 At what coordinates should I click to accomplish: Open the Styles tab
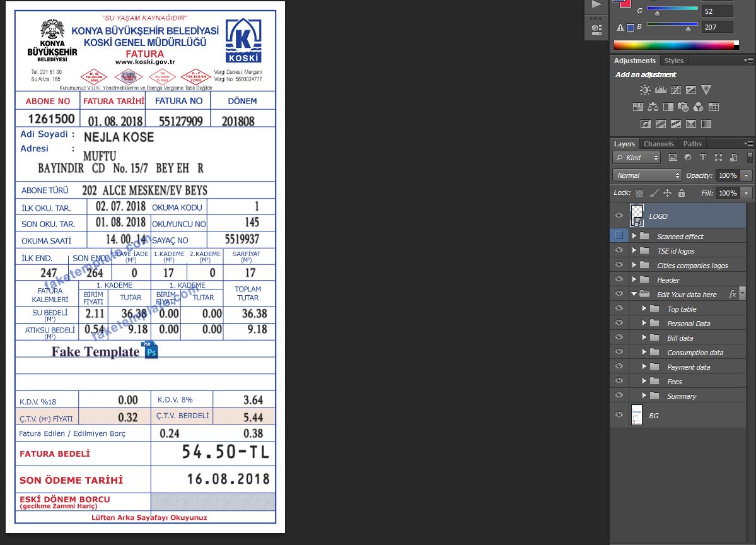673,61
